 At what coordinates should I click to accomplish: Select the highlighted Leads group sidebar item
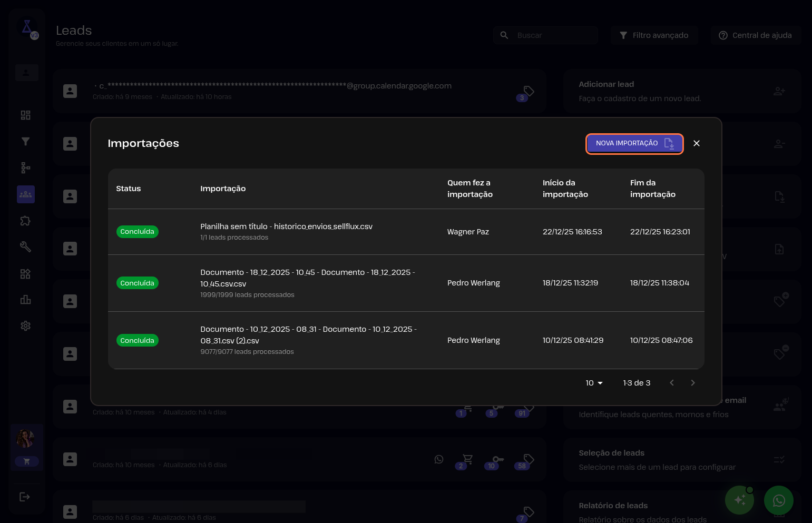(x=25, y=194)
